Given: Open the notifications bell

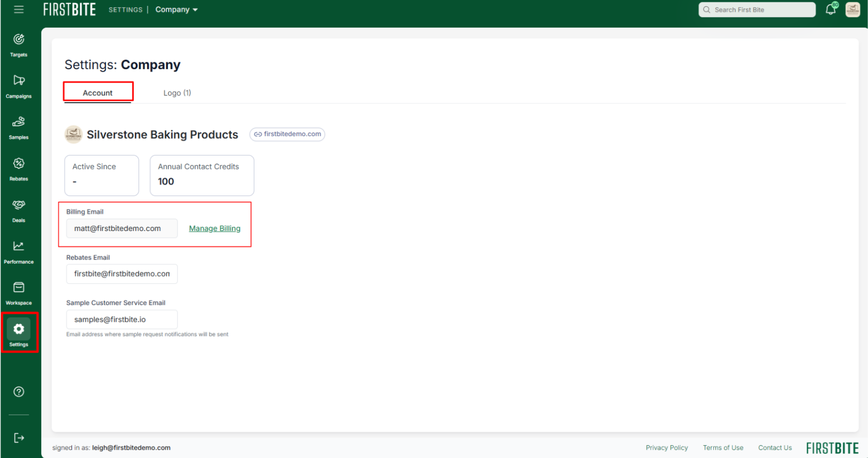Looking at the screenshot, I should 831,9.
